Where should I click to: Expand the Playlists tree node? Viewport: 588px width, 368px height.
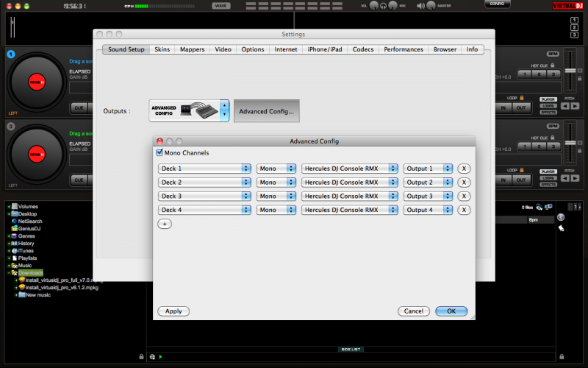[x=9, y=258]
